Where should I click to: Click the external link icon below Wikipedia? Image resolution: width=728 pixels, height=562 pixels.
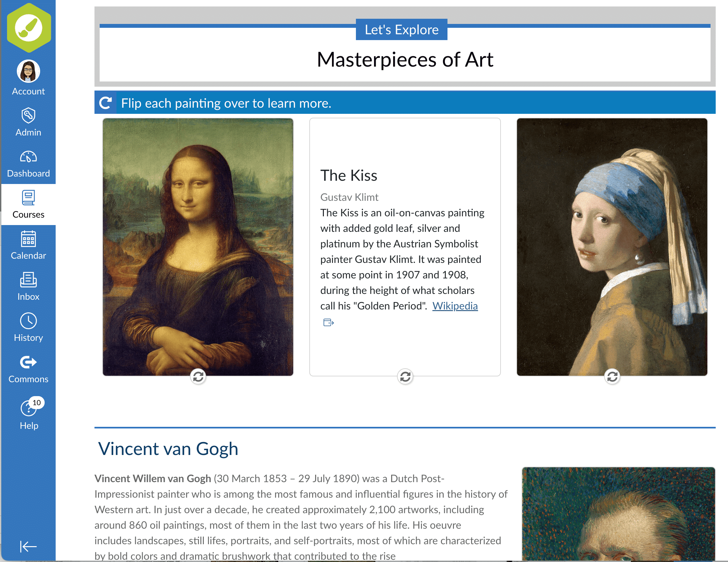(x=328, y=322)
